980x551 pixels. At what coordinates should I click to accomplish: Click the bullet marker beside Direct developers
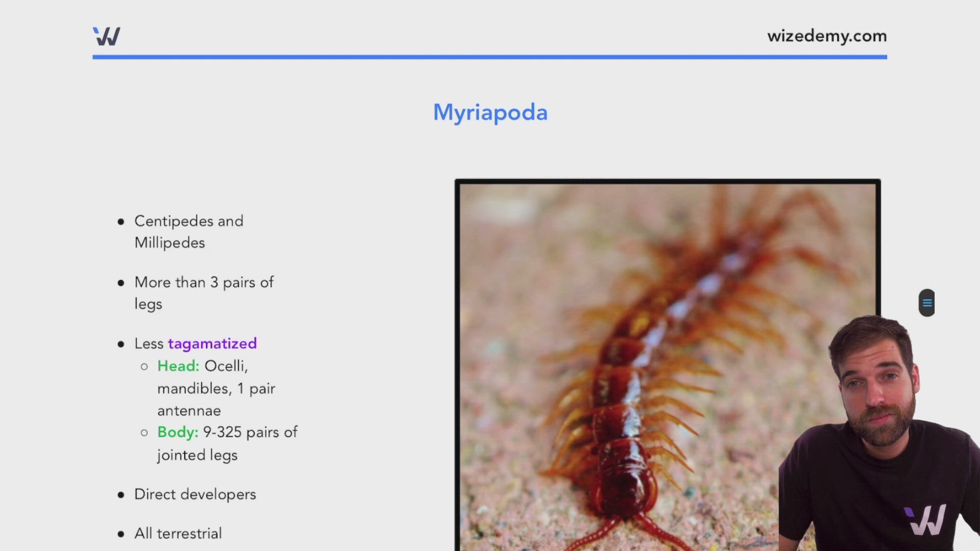(x=120, y=494)
